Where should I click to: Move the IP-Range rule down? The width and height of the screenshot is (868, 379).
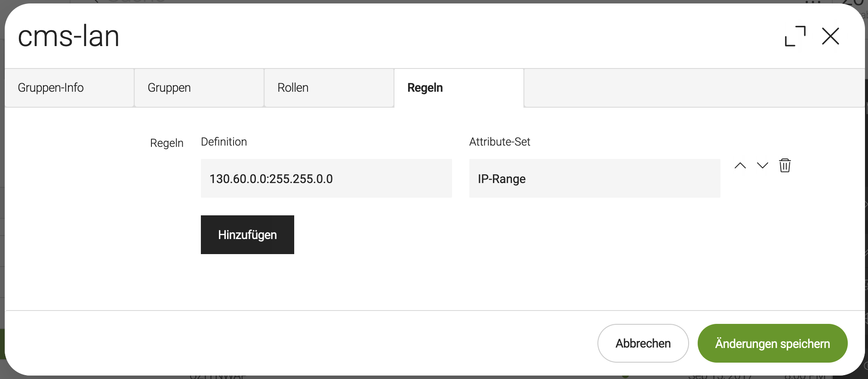click(763, 165)
